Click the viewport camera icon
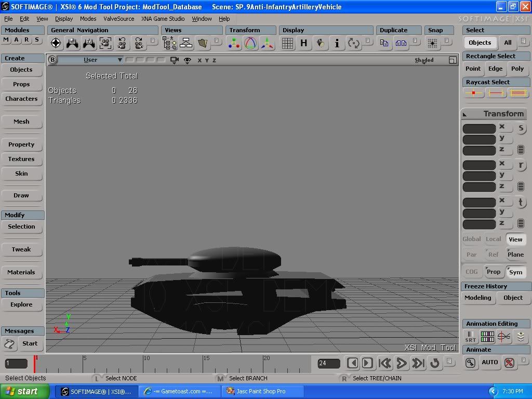The width and height of the screenshot is (532, 399). [x=175, y=60]
